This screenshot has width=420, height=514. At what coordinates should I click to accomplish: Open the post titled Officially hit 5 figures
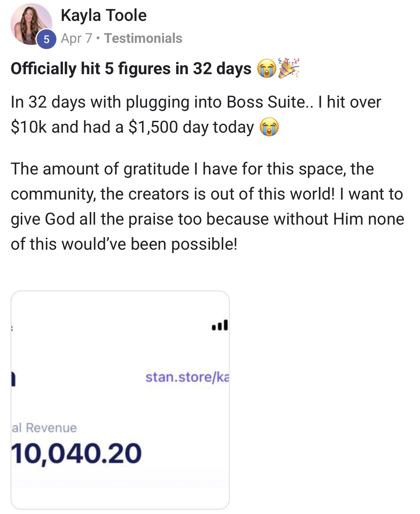click(x=131, y=68)
